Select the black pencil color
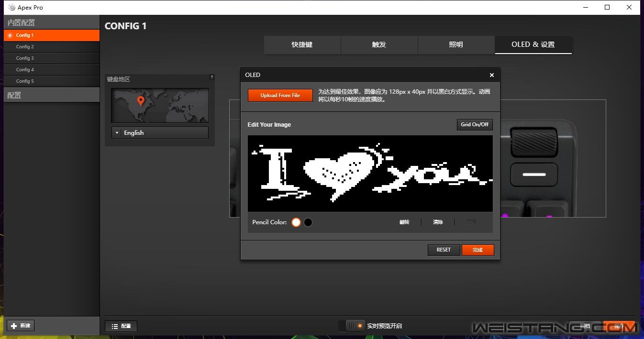This screenshot has width=644, height=339. coord(308,222)
